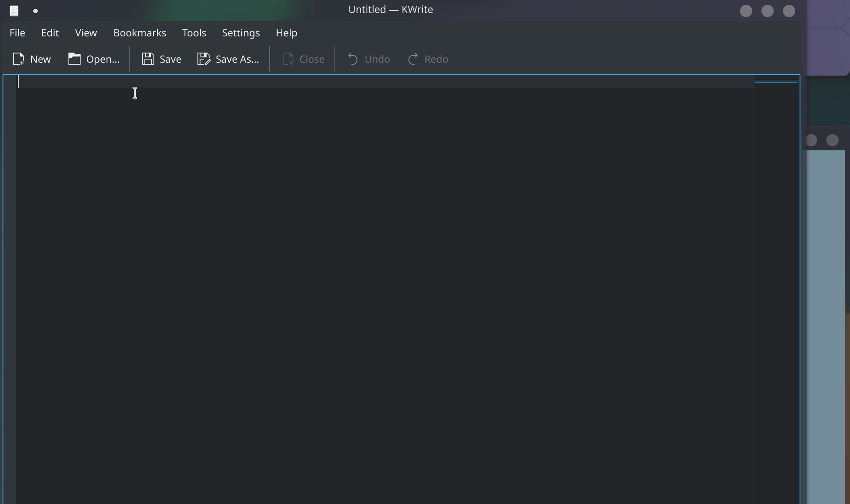Click the 'Untitled — KWrite' title bar
The image size is (850, 504).
click(390, 10)
